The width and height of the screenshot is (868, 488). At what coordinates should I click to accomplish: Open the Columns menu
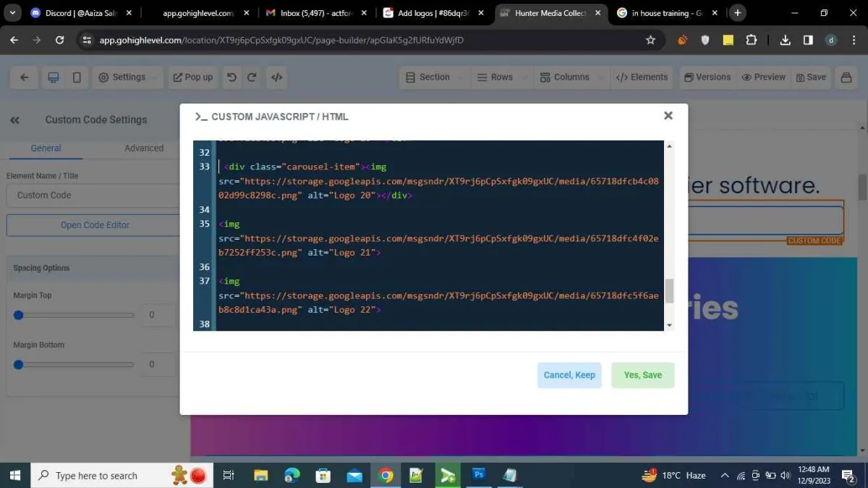click(x=570, y=77)
